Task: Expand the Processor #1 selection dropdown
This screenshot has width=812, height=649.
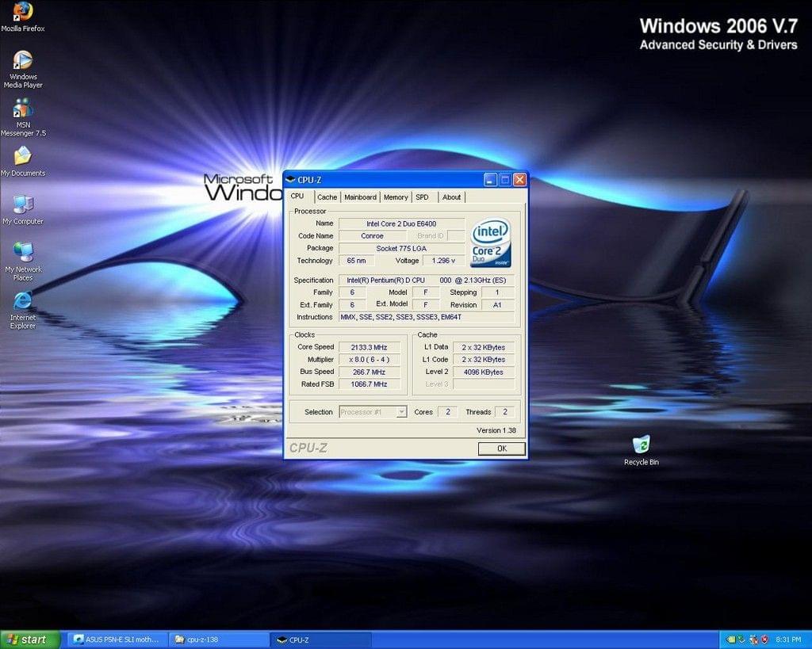Action: point(401,412)
